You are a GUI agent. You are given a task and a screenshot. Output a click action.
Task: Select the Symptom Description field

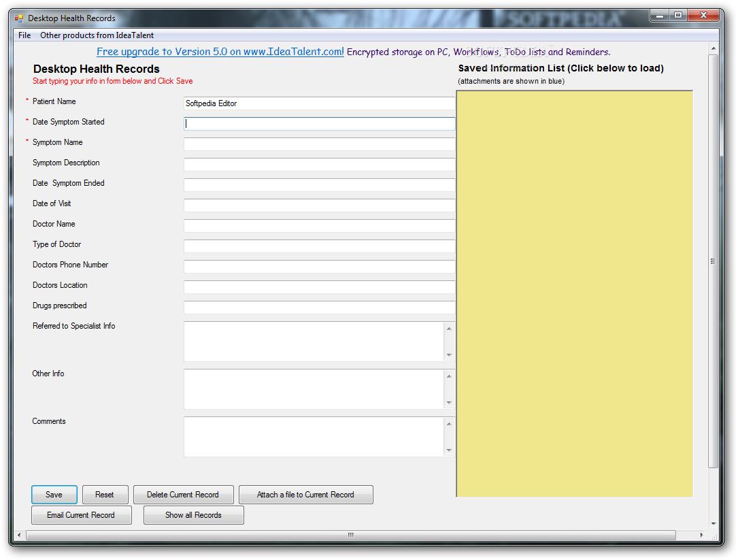319,165
